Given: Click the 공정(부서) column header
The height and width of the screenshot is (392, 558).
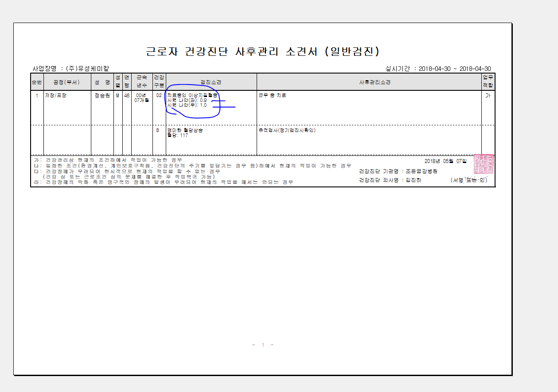Looking at the screenshot, I should [67, 82].
